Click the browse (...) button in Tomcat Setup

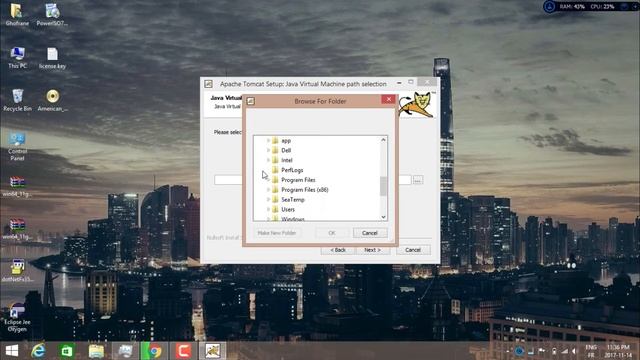(x=418, y=180)
